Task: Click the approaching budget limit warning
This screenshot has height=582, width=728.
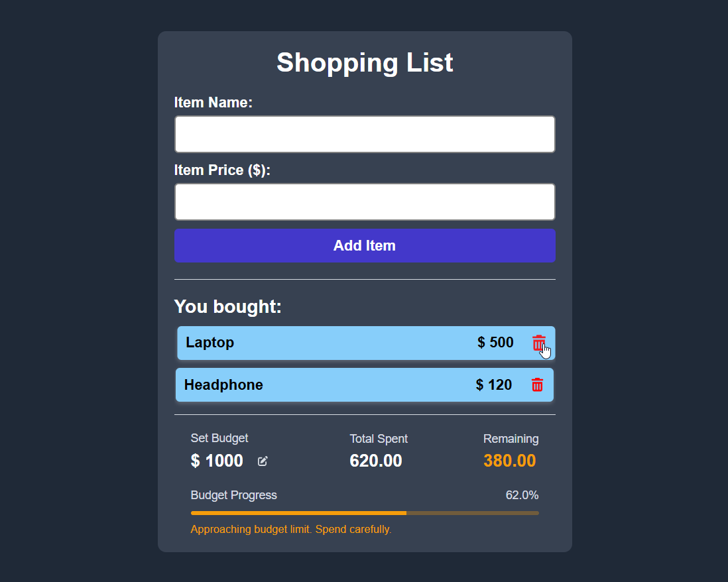Action: (291, 529)
